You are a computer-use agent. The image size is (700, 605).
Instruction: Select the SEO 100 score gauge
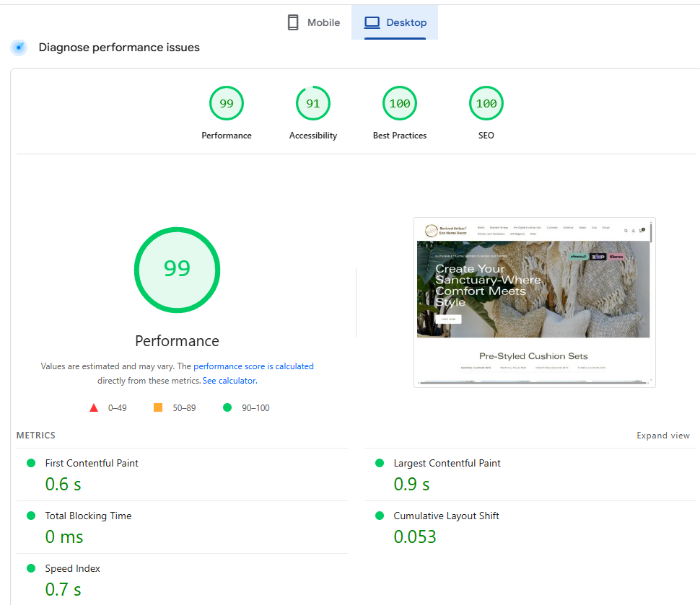tap(486, 104)
